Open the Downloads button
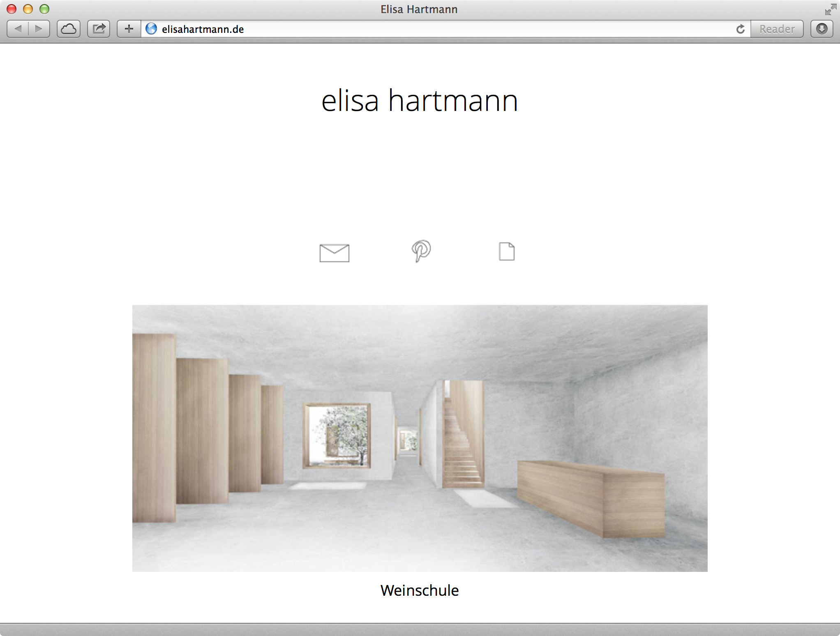The height and width of the screenshot is (636, 840). pyautogui.click(x=822, y=29)
